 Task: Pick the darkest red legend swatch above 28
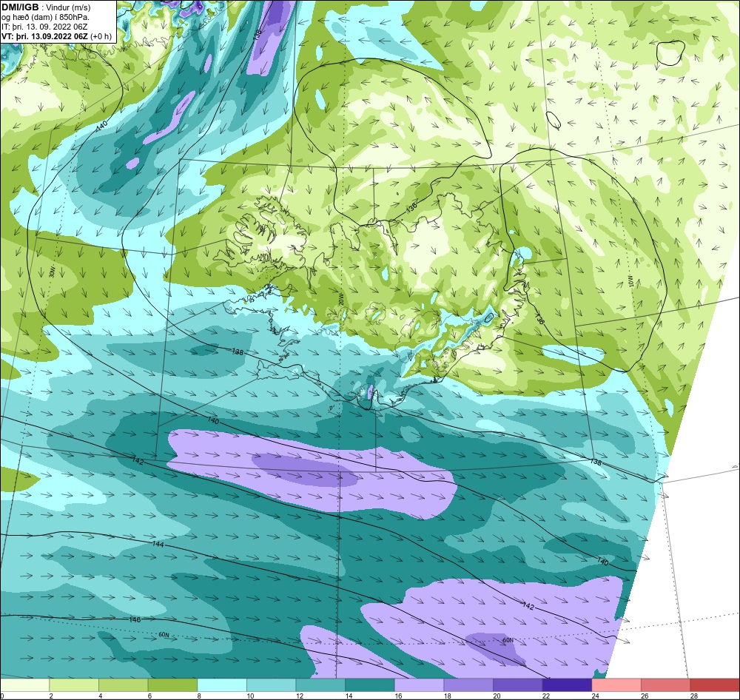point(715,685)
